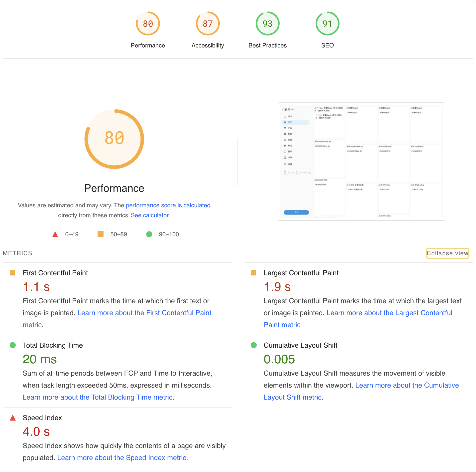Viewport: 476px width, 472px height.
Task: Click the Accessibility score gauge showing 87
Action: [x=208, y=24]
